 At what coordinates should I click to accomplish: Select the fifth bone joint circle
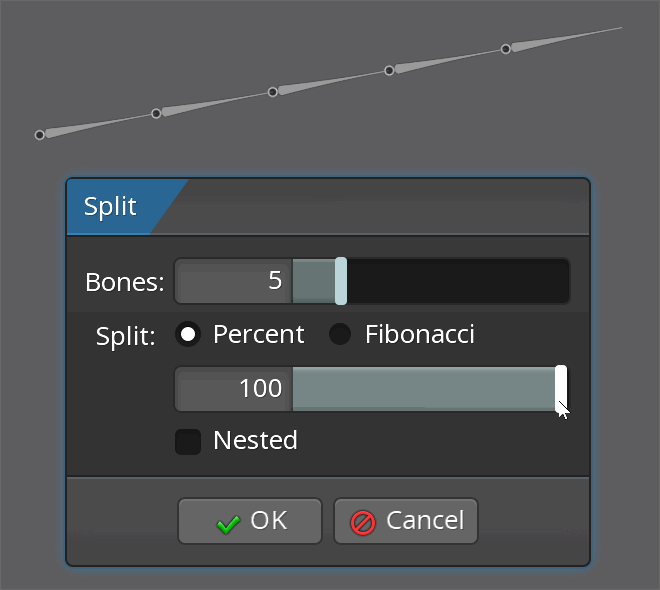[506, 48]
